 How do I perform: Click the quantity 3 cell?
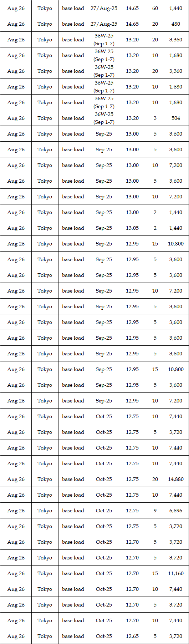pyautogui.click(x=155, y=118)
